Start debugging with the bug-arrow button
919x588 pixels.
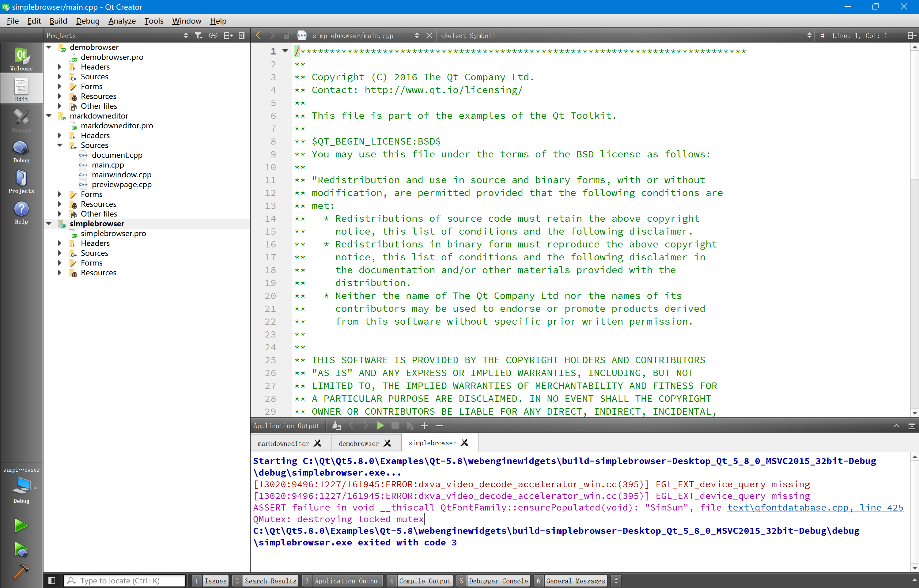click(21, 549)
